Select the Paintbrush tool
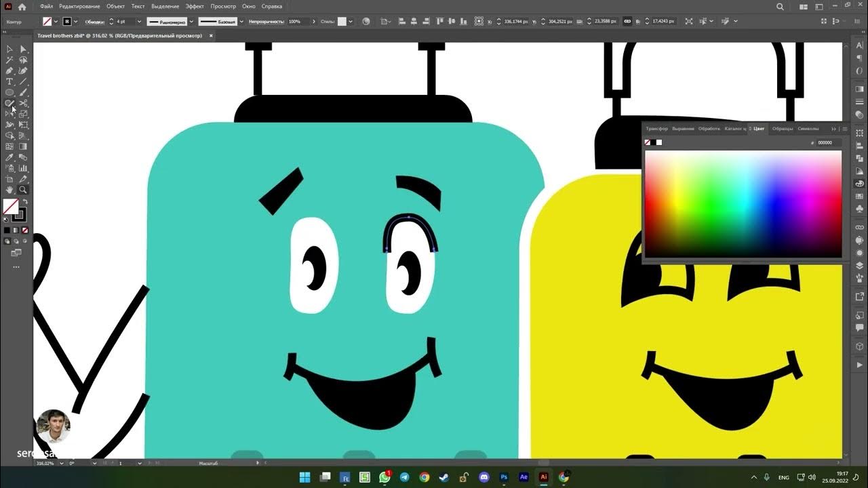Viewport: 868px width, 488px height. tap(23, 92)
